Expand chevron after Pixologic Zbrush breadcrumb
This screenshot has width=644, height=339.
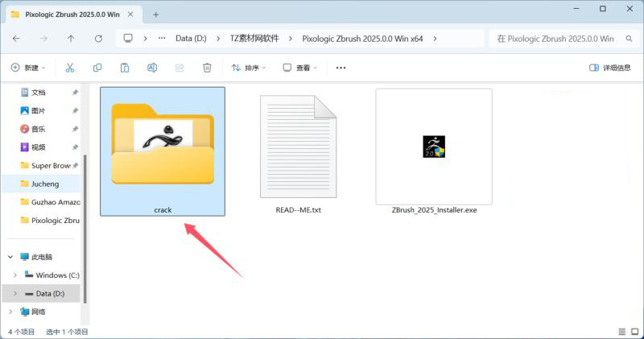435,39
